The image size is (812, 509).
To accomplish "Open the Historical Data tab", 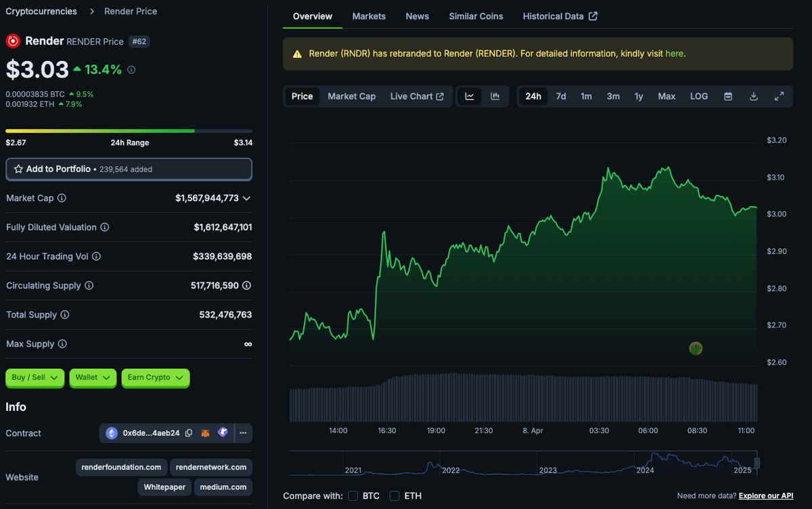I will [560, 16].
